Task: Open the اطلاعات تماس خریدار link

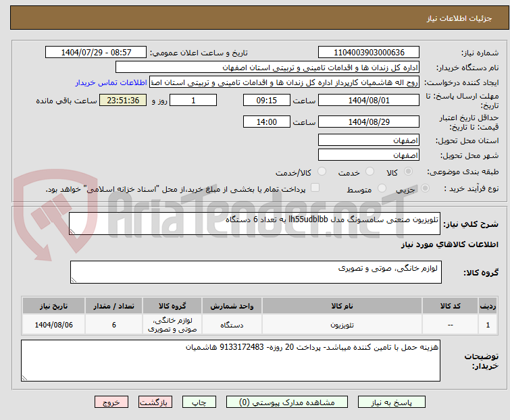Action: click(x=111, y=82)
